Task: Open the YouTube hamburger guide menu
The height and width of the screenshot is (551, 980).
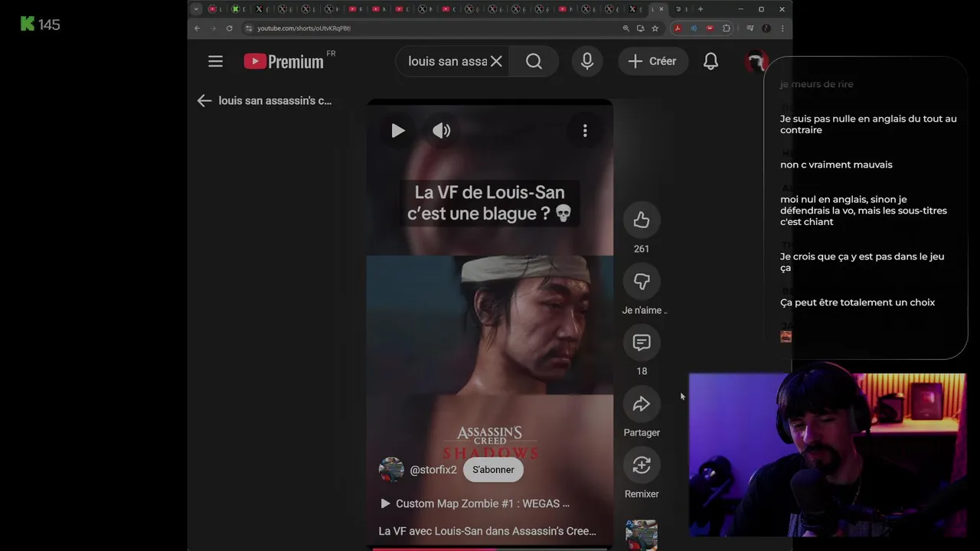Action: (215, 61)
